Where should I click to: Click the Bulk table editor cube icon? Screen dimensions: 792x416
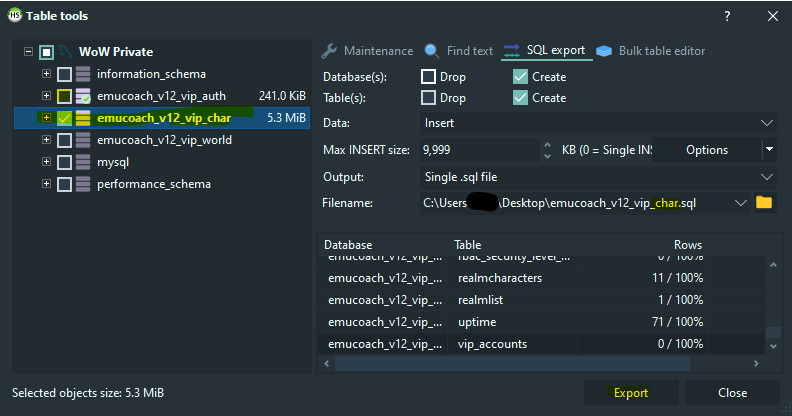coord(605,51)
